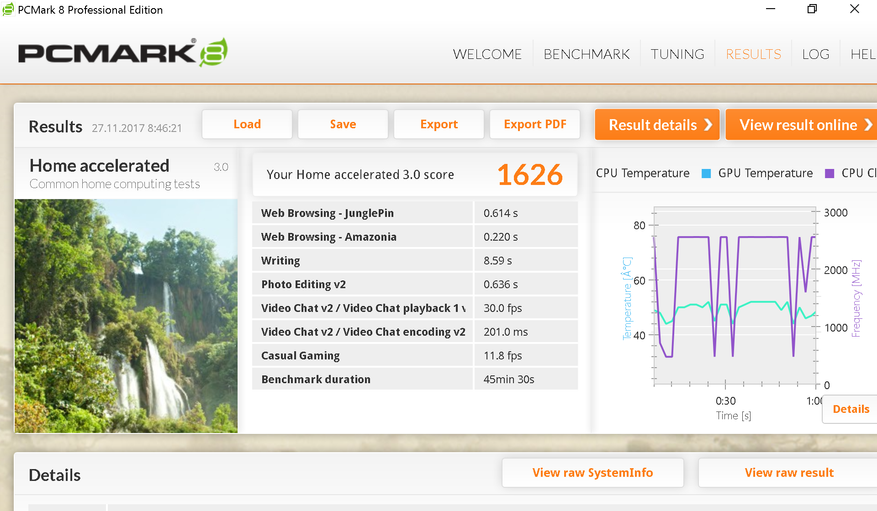Click the 0:30 time axis marker
This screenshot has width=877, height=511.
point(725,401)
